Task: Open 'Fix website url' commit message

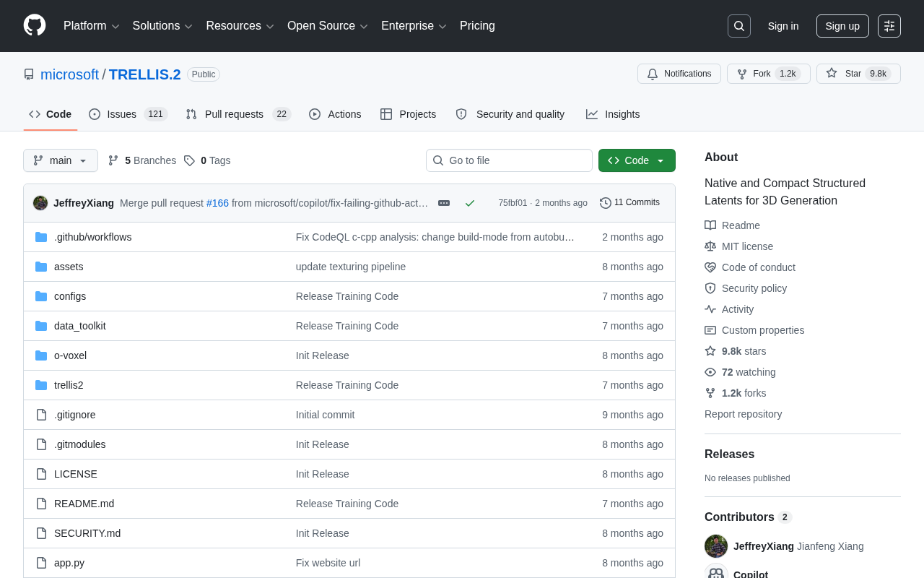Action: click(328, 563)
